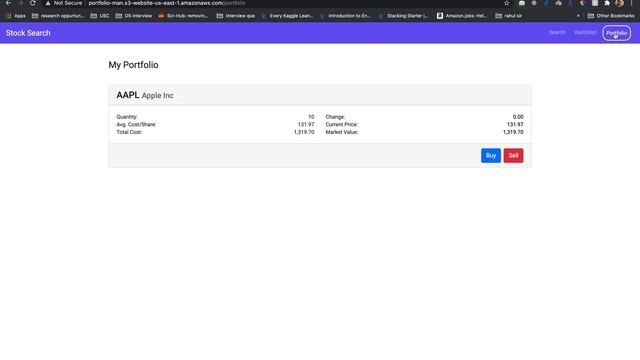The image size is (640, 360).
Task: Click the Total Cost label
Action: point(129,132)
